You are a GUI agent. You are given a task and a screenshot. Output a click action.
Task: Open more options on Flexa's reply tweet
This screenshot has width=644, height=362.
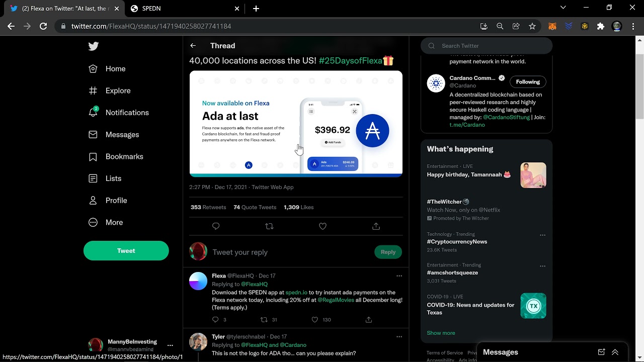[399, 276]
